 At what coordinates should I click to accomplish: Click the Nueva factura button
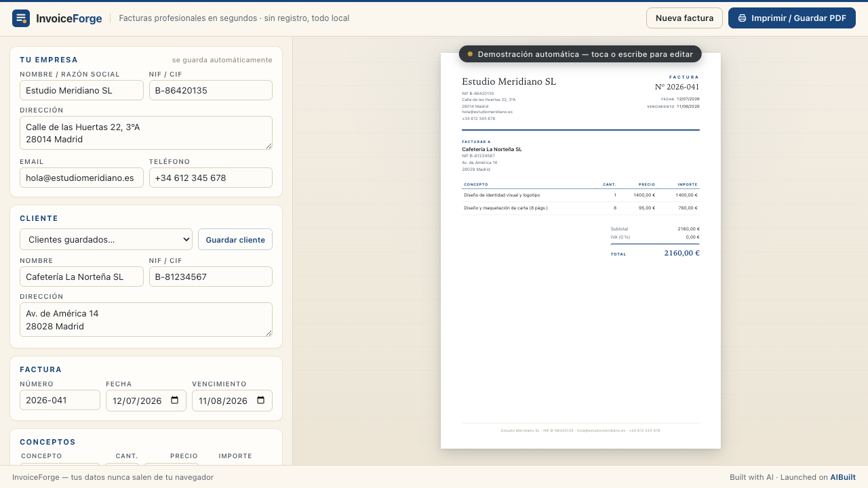coord(684,18)
